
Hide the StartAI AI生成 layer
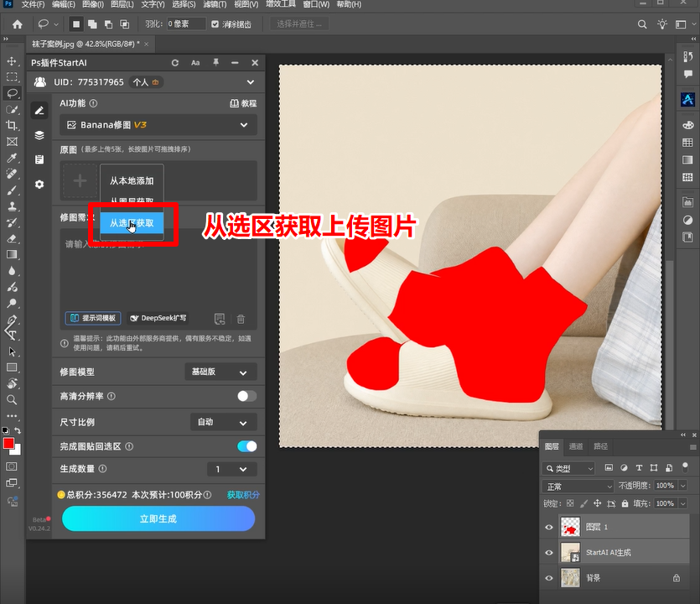[549, 553]
